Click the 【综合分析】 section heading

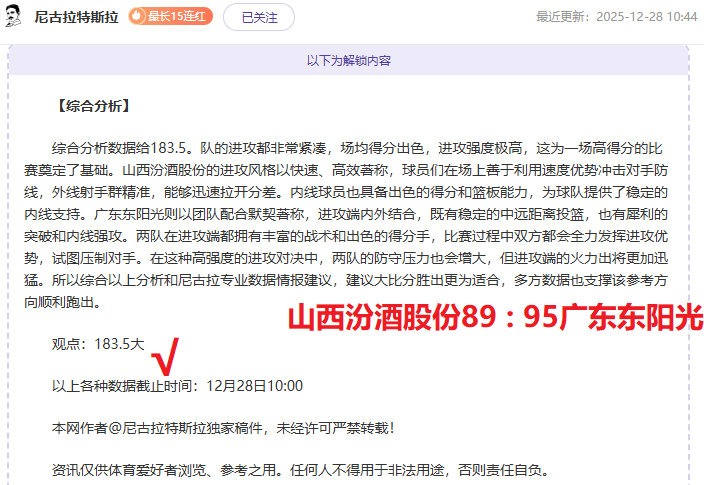(x=93, y=105)
